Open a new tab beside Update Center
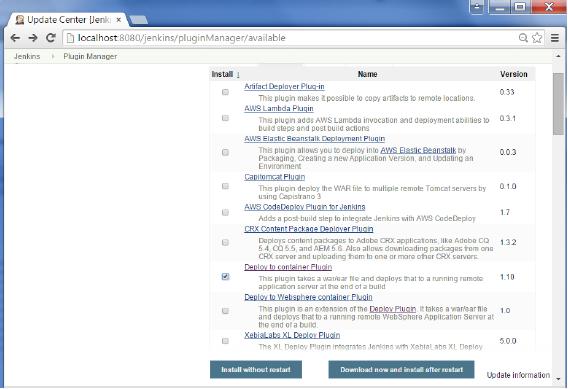This screenshot has height=389, width=568. (139, 20)
